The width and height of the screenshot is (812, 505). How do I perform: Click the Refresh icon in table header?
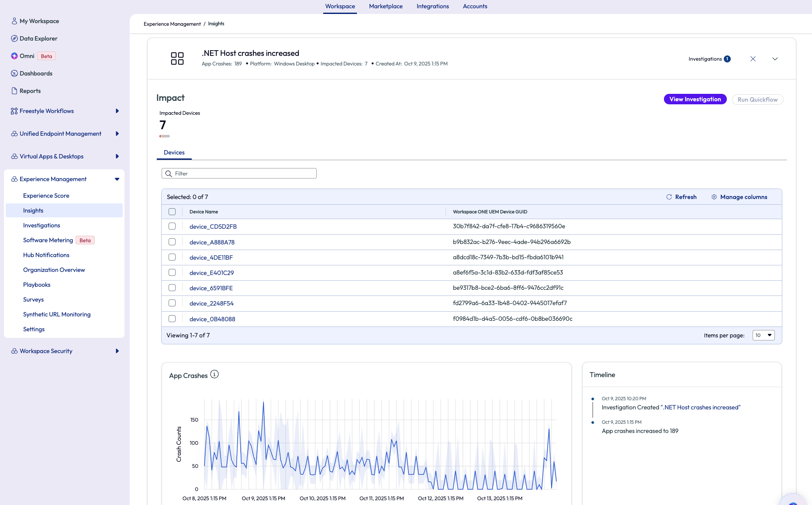[x=669, y=197]
